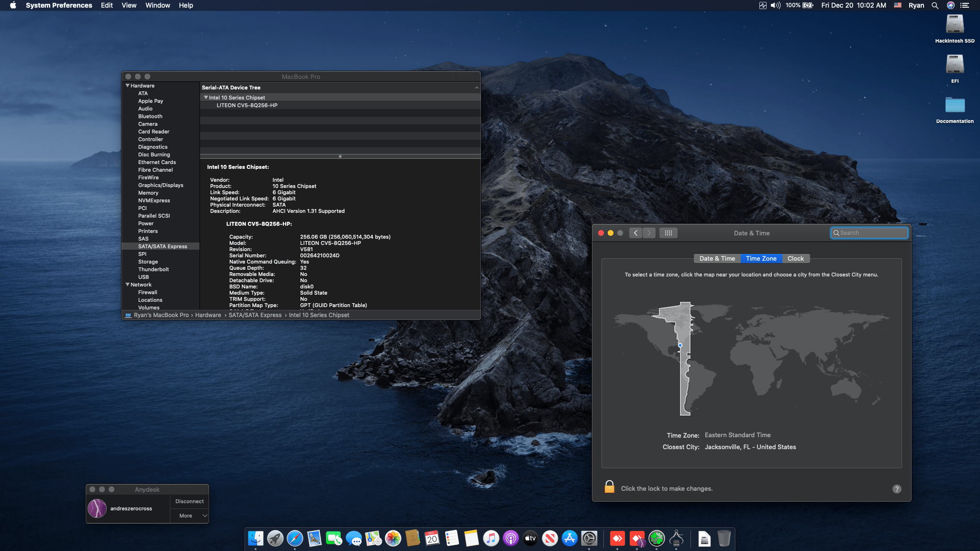Go forward in Date & Time preferences
980x551 pixels.
[649, 233]
